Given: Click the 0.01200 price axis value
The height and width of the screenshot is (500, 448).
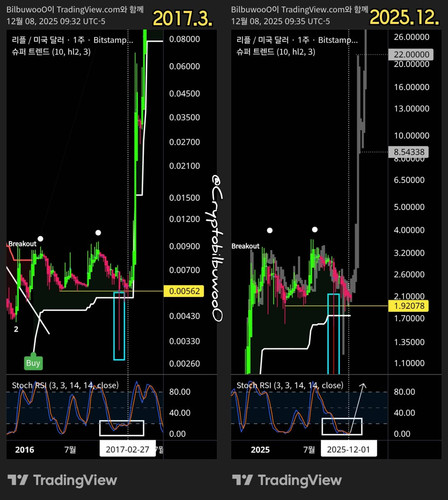Looking at the screenshot, I should point(184,219).
